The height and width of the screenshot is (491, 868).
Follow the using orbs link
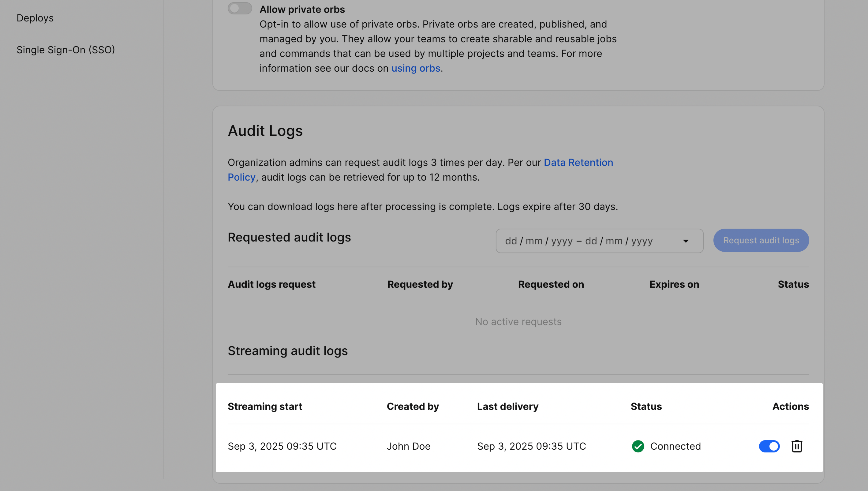tap(416, 68)
